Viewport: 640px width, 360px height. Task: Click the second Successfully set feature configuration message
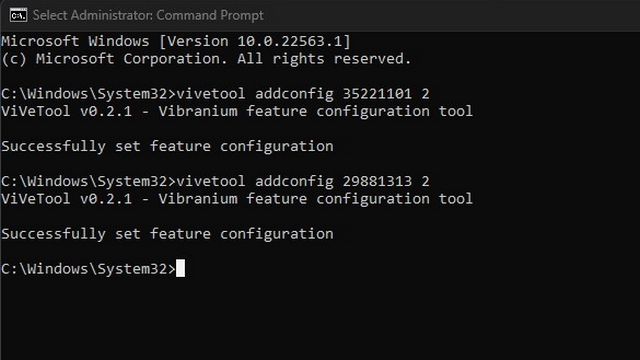click(x=167, y=234)
